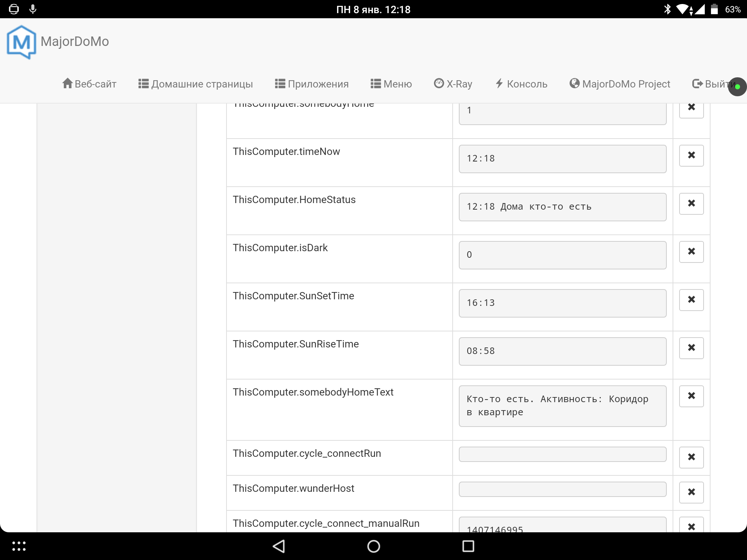
Task: Remove the ThisComputer.isDark row
Action: (691, 252)
